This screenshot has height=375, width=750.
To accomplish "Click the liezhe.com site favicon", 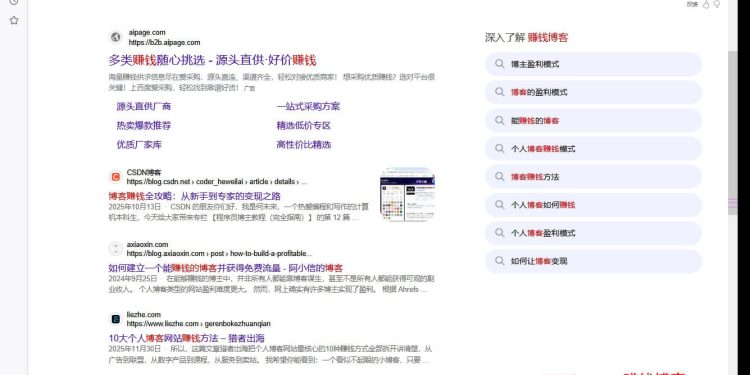I will tap(115, 319).
